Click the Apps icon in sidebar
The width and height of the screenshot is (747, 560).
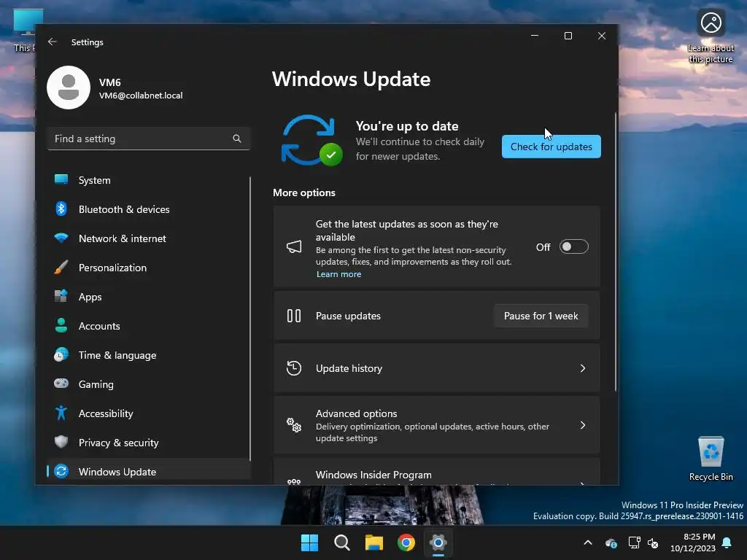click(x=61, y=296)
